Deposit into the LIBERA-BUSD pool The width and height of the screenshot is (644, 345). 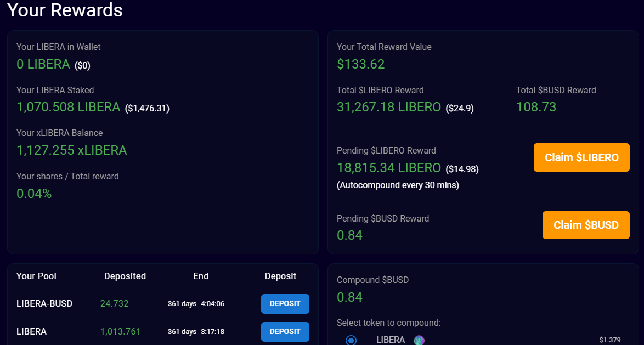tap(285, 304)
